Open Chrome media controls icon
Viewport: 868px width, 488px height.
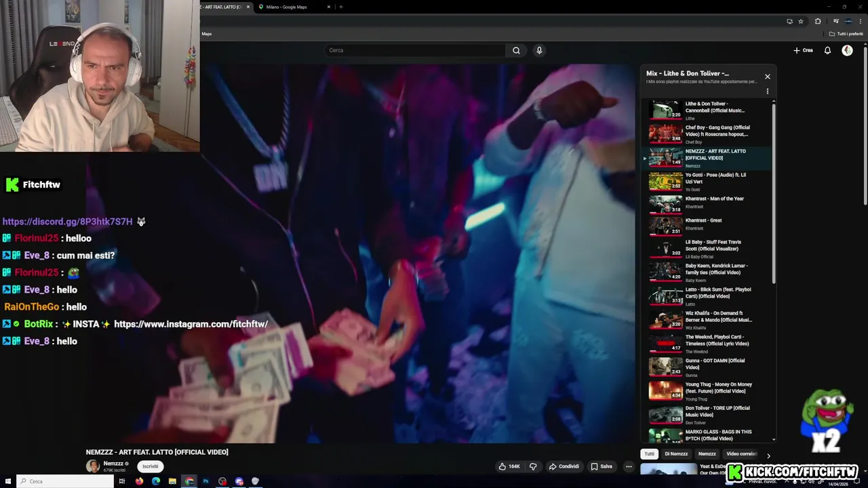pyautogui.click(x=835, y=21)
